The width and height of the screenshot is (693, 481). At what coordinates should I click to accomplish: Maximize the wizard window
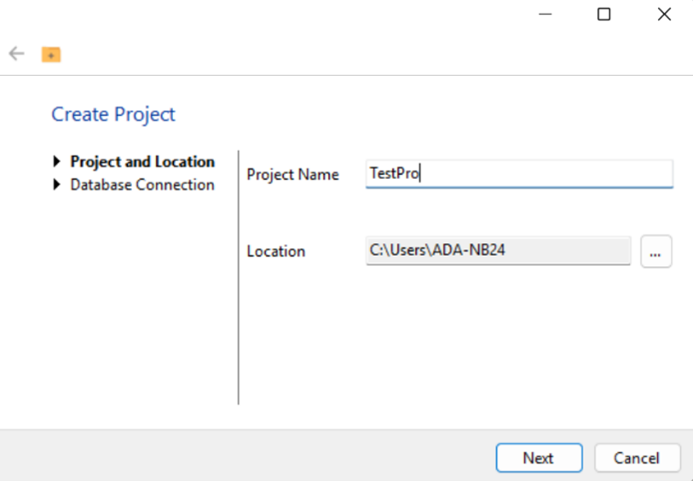tap(604, 15)
